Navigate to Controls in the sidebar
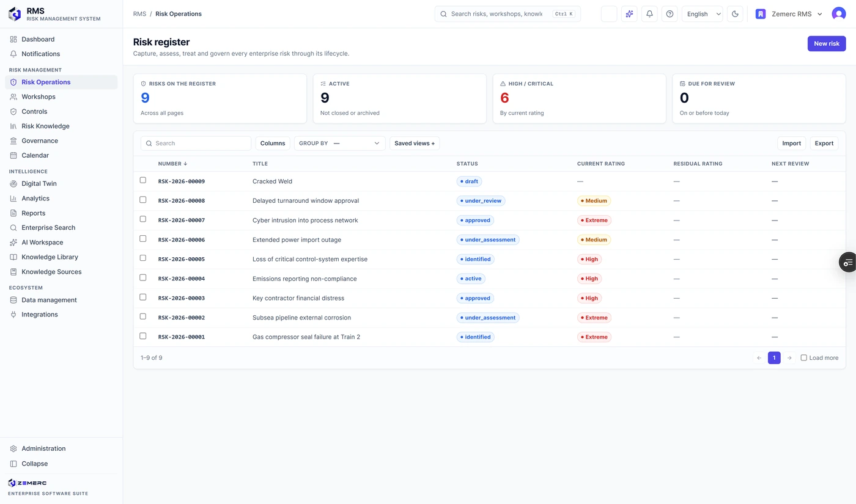The image size is (856, 504). (61, 111)
